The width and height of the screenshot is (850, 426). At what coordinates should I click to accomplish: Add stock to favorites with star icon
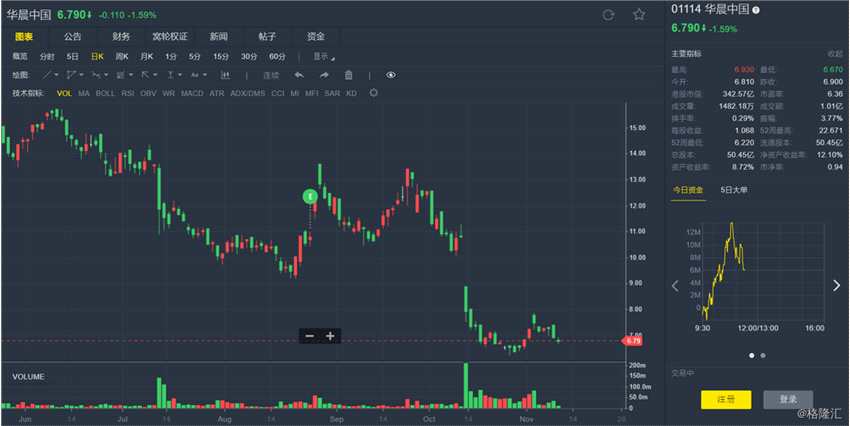(639, 15)
